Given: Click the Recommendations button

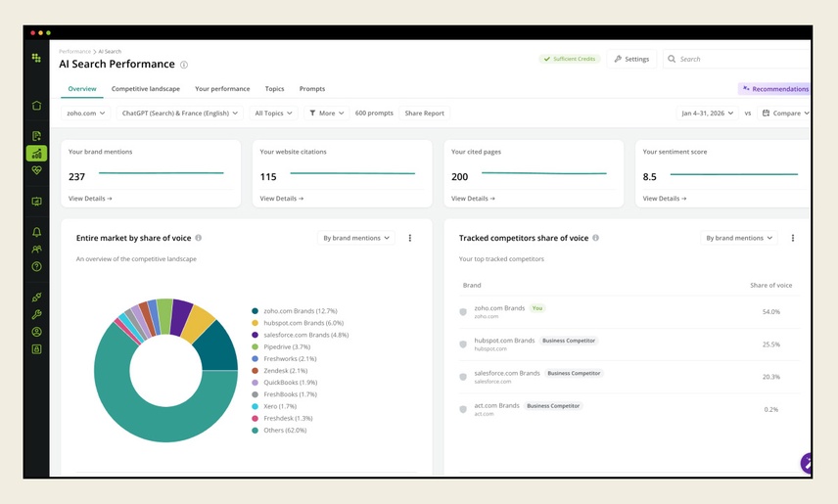Looking at the screenshot, I should pyautogui.click(x=774, y=89).
